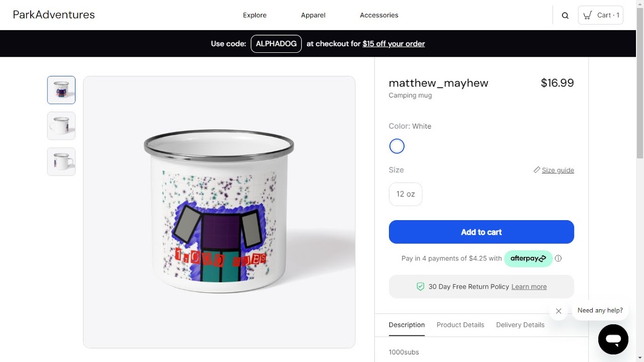Select the second mug thumbnail
This screenshot has width=644, height=362.
tap(61, 126)
